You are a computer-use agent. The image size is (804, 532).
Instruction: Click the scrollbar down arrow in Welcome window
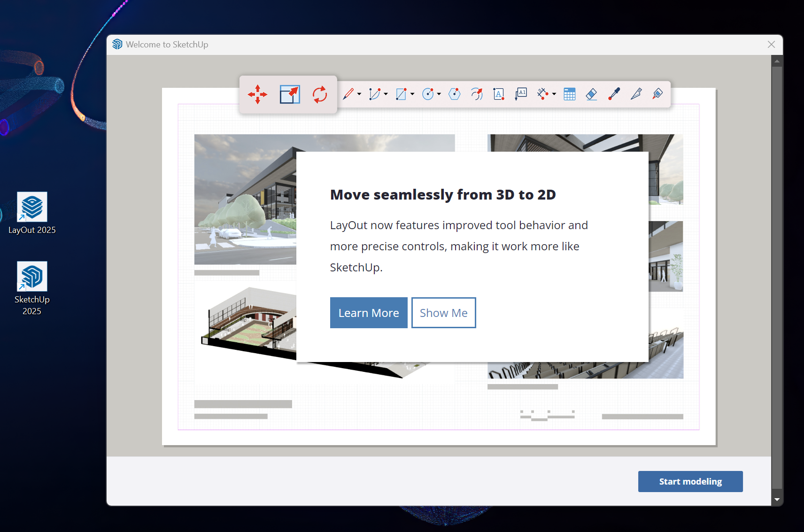click(777, 500)
